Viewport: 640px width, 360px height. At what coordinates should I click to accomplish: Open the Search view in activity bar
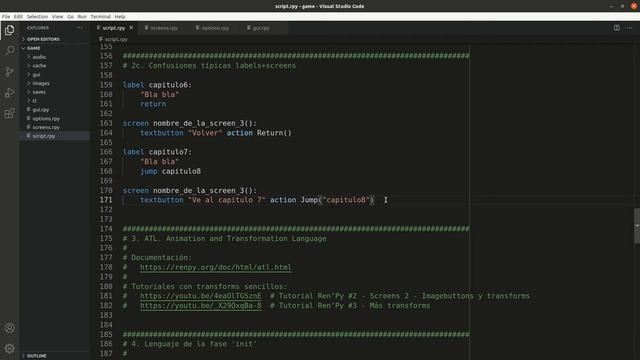coord(9,51)
